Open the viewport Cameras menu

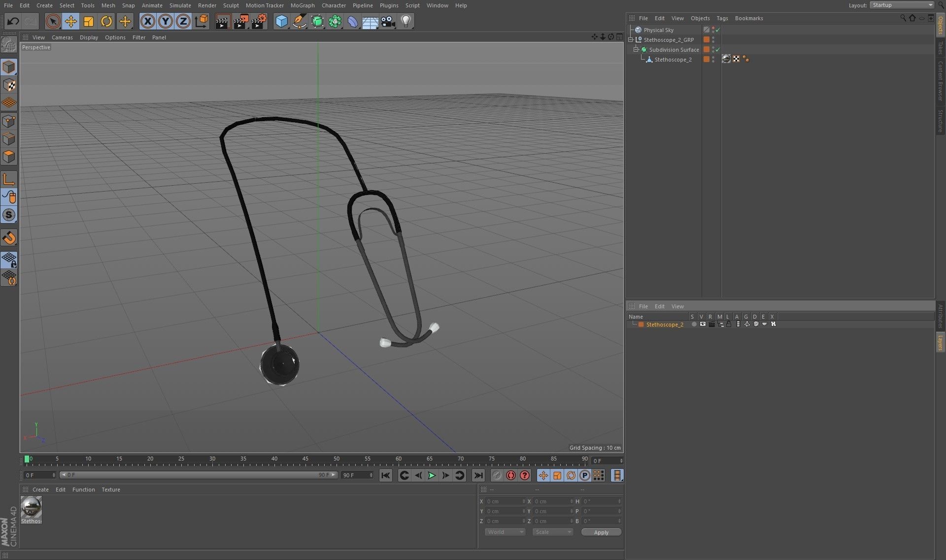point(62,37)
